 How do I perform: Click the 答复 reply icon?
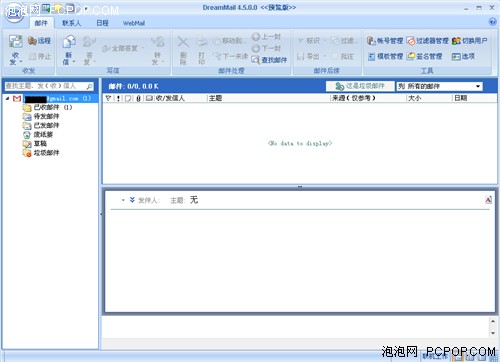click(x=89, y=42)
